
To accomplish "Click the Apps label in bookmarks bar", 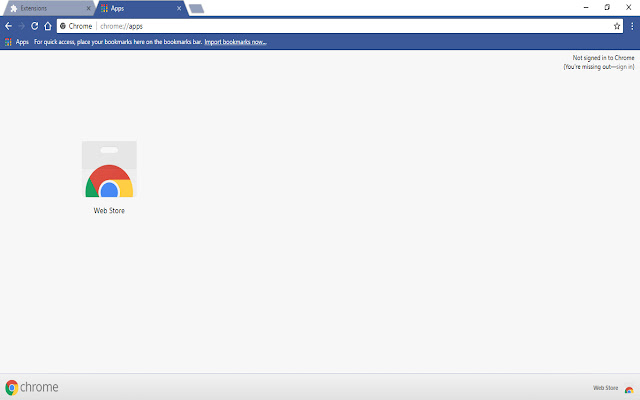I will click(22, 42).
